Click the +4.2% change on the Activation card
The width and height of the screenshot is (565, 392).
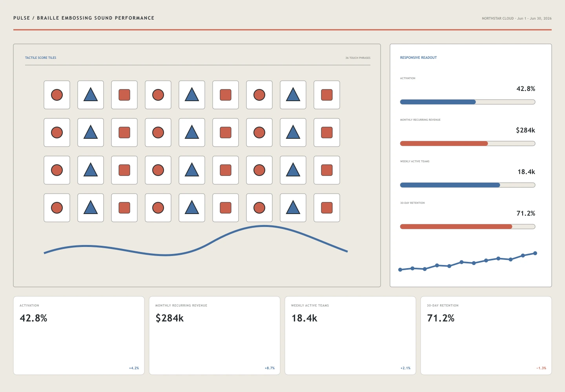134,368
